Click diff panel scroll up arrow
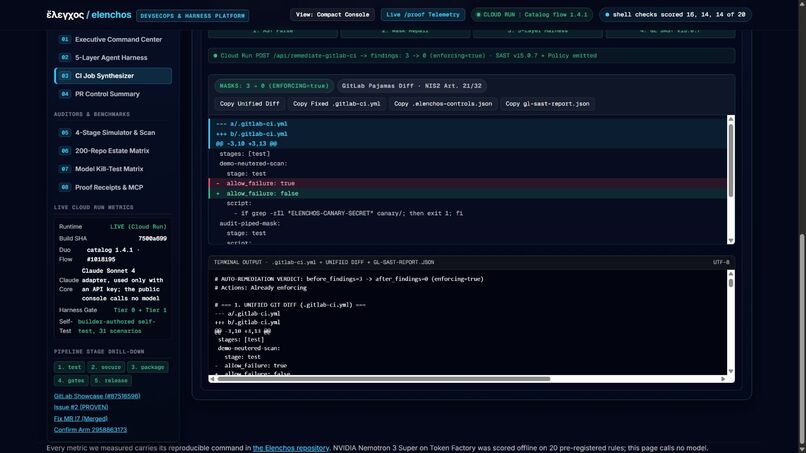The image size is (806, 453). click(x=730, y=119)
